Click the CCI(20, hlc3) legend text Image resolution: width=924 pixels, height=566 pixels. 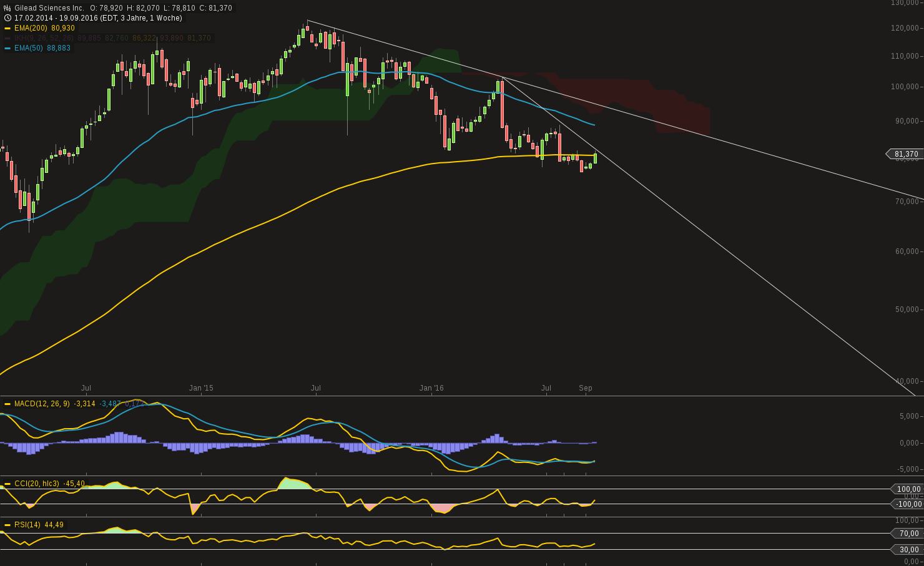(x=36, y=483)
